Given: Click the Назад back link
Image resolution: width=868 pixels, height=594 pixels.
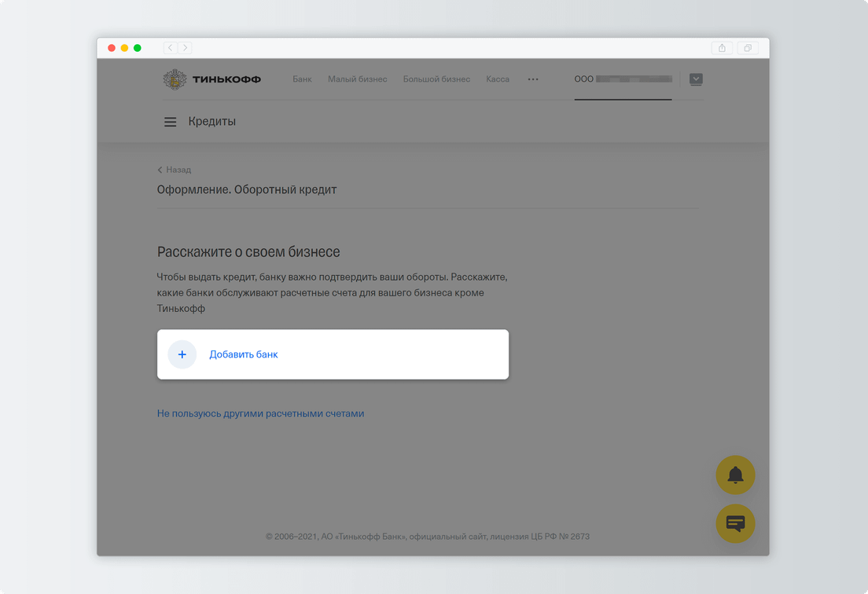Looking at the screenshot, I should (175, 170).
